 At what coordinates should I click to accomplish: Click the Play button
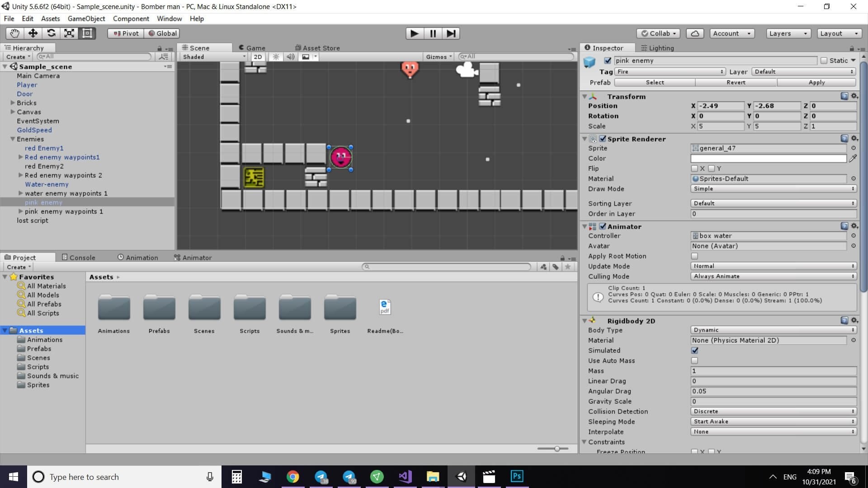click(x=414, y=33)
